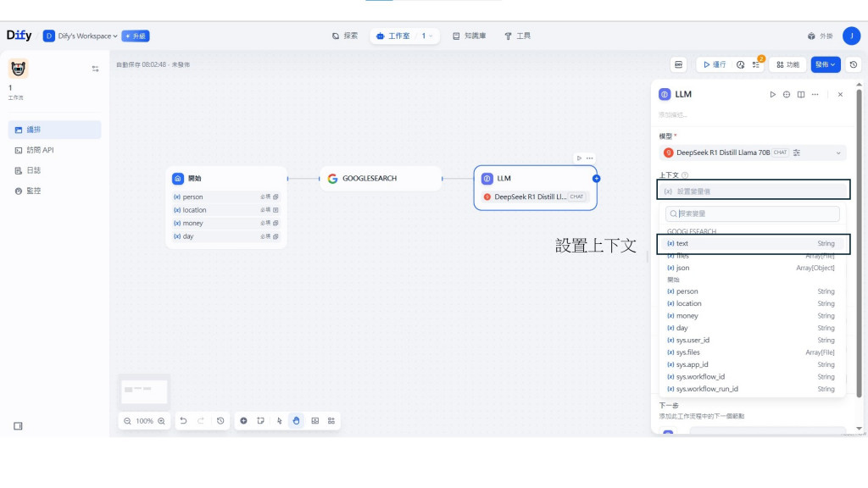This screenshot has width=868, height=488.
Task: Choose the json Array[Object] variable
Action: point(752,268)
